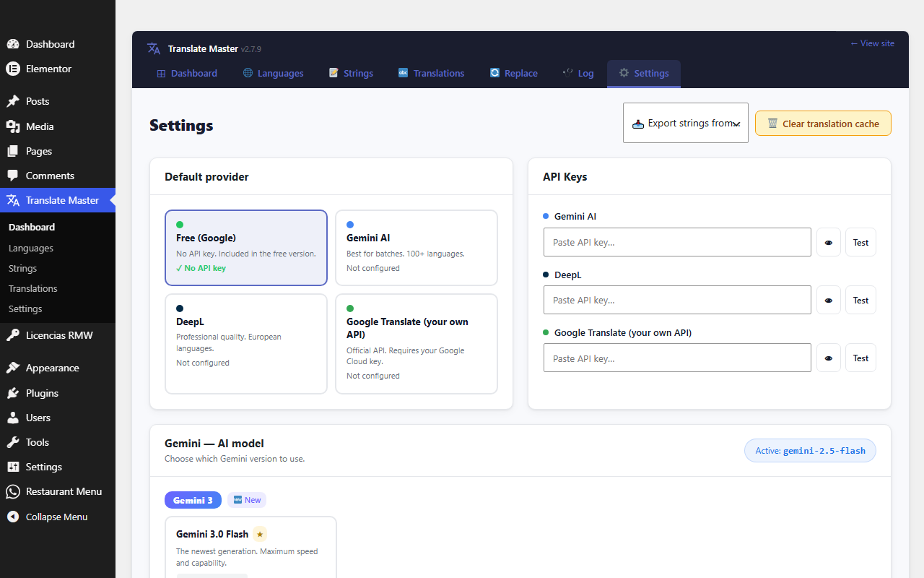Click the Settings tab in plugin header
Image resolution: width=924 pixels, height=578 pixels.
(x=644, y=73)
